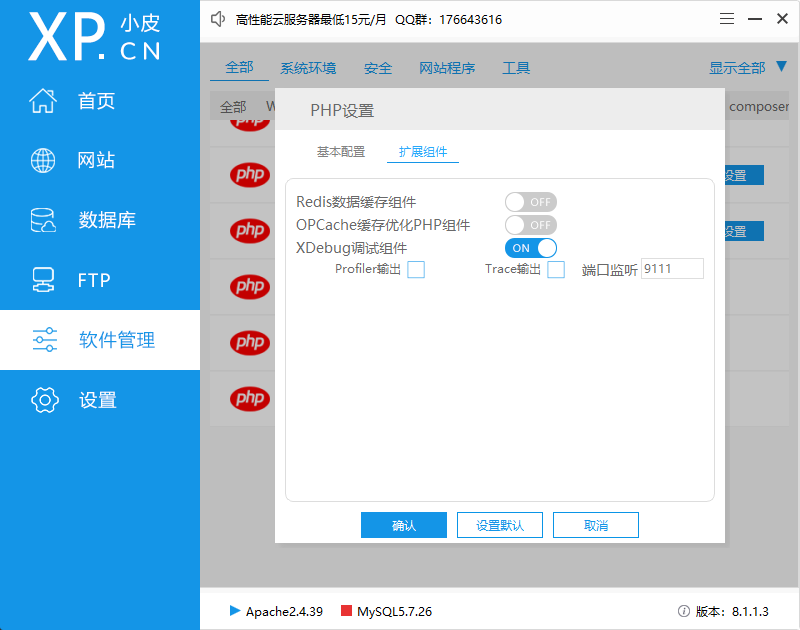
Task: Select the 系统环境 tab
Action: point(308,68)
